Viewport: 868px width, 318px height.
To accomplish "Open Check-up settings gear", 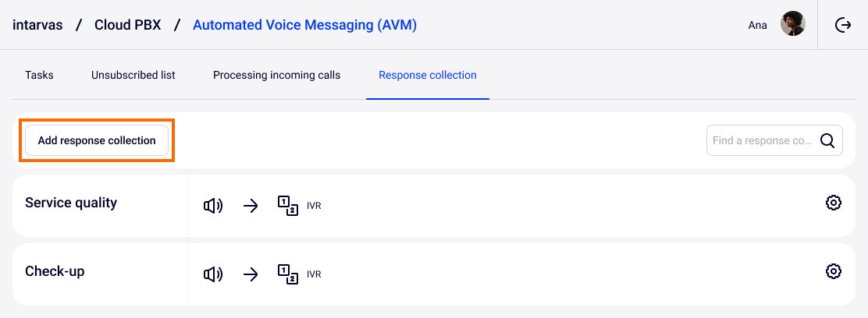I will pos(834,271).
